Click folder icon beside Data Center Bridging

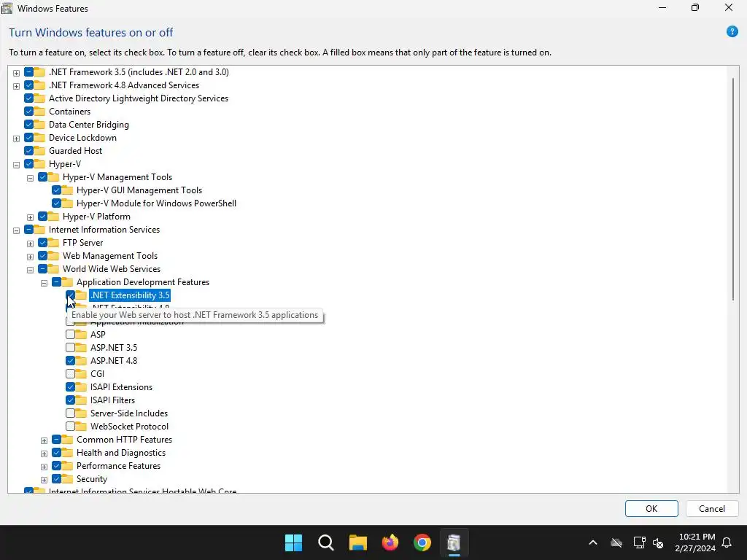(39, 124)
